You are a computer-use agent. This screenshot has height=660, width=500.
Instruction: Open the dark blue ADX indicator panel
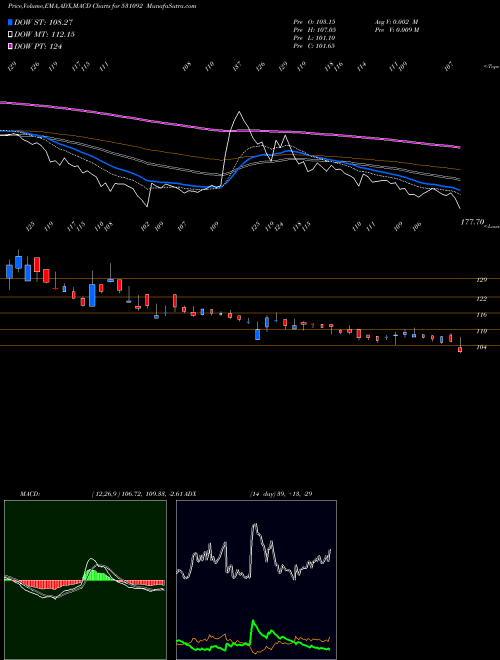click(256, 580)
